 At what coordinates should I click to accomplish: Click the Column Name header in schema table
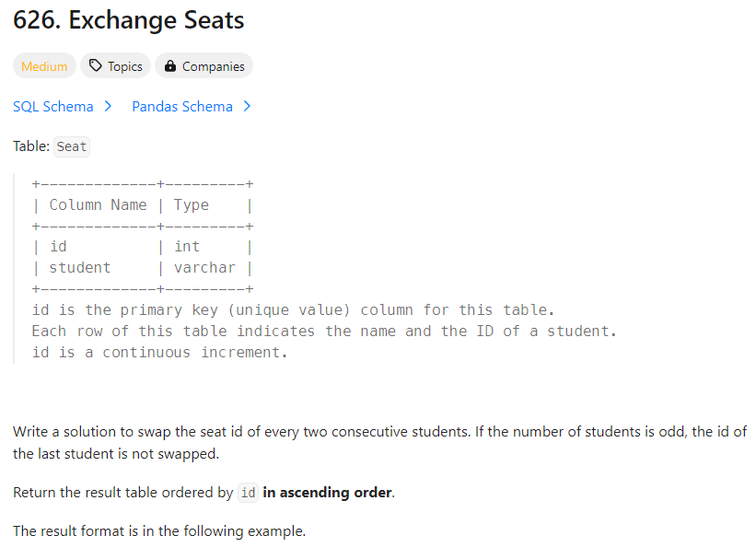point(98,205)
